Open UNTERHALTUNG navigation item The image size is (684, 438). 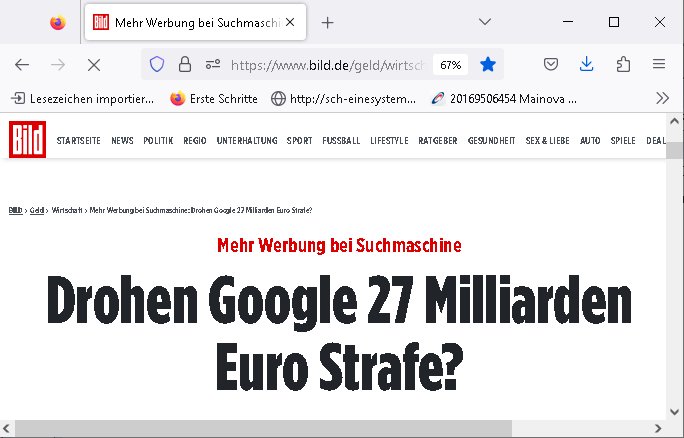[x=247, y=140]
